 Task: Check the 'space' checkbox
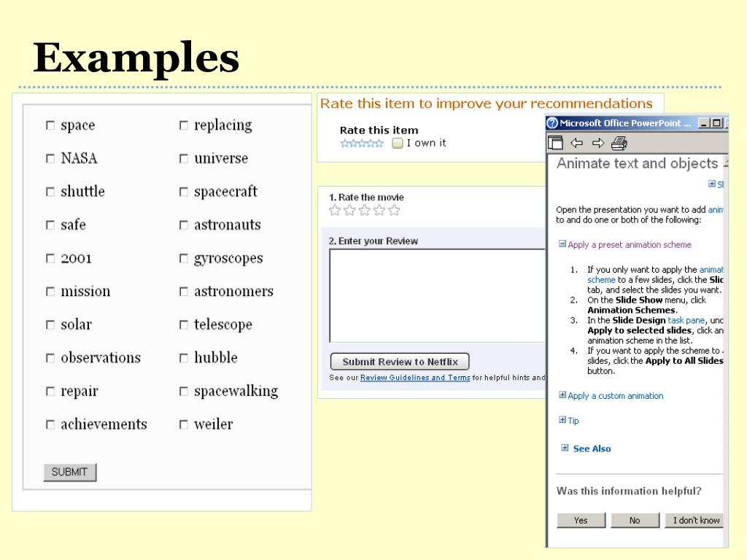click(50, 125)
